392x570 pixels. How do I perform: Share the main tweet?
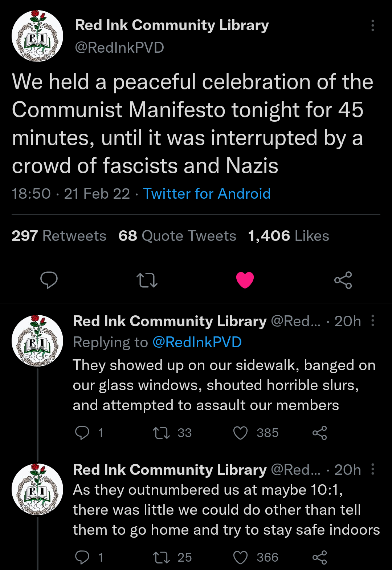[x=343, y=280]
